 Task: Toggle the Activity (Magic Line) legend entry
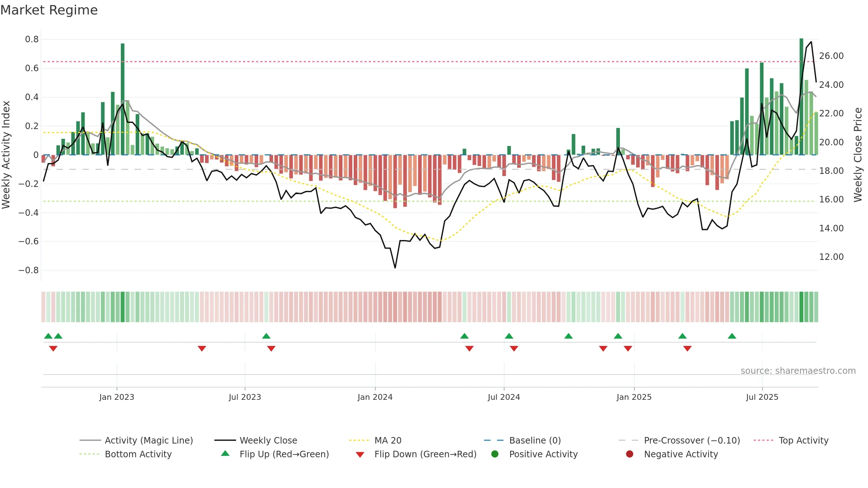(x=136, y=440)
